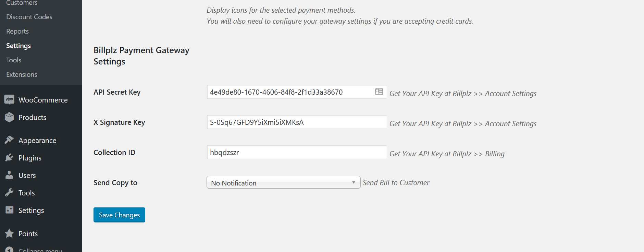
Task: Click inside the API Secret Key field
Action: coord(290,92)
